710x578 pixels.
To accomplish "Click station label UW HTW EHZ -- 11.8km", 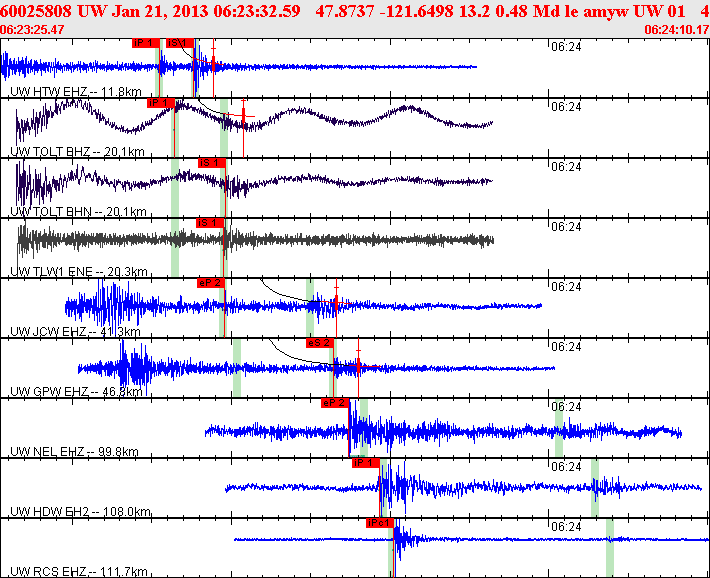I will coord(76,92).
